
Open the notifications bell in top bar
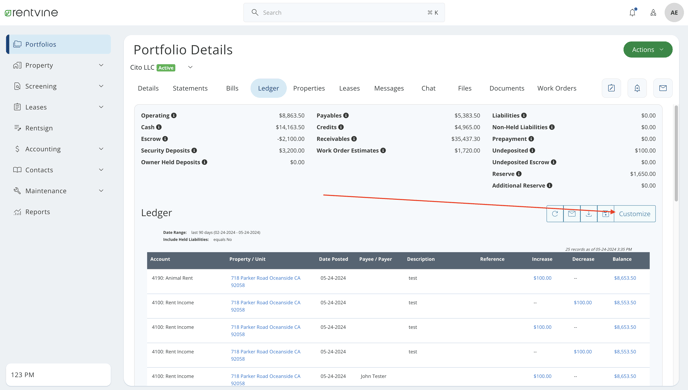[632, 12]
